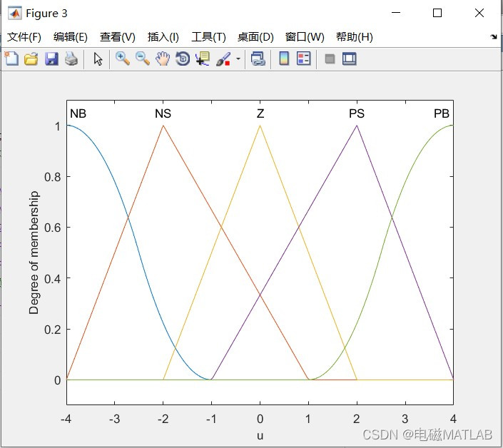Click the 'u' x-axis label
Viewport: 503px width, 448px height.
coord(260,436)
